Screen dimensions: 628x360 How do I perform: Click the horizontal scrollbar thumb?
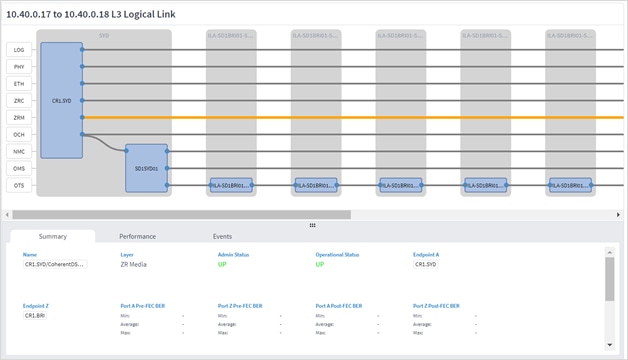pyautogui.click(x=181, y=215)
